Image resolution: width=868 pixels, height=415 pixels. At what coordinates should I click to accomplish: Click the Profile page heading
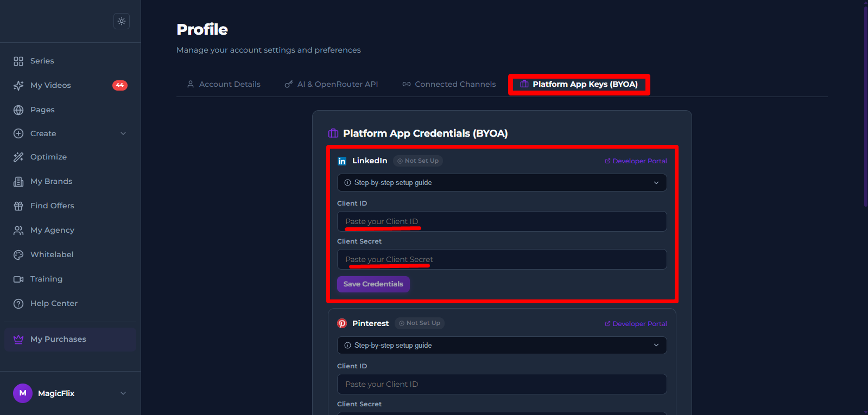coord(202,29)
